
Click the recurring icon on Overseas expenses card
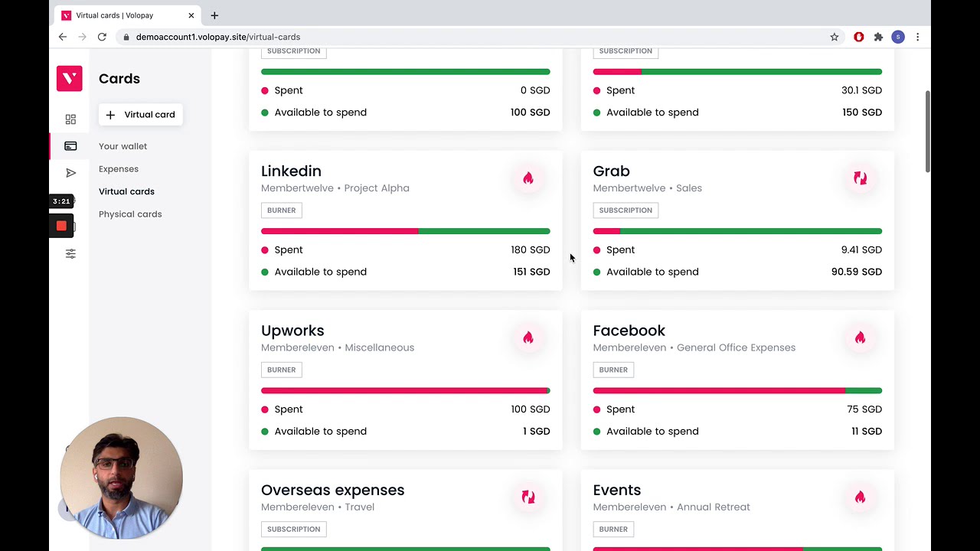528,497
